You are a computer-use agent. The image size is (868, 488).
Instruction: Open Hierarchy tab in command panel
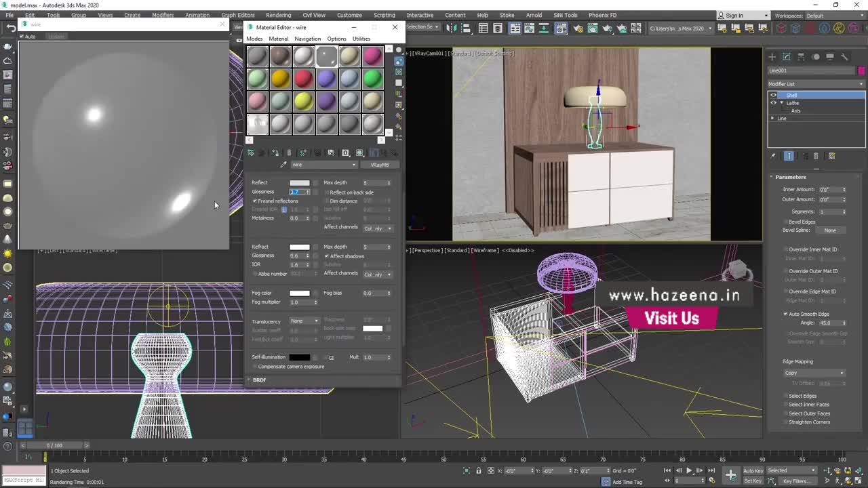801,57
